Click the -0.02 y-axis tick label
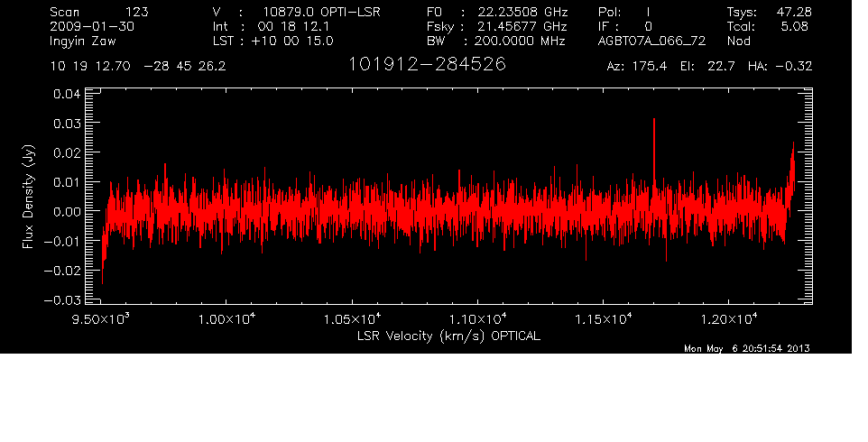Viewport: 868px width, 442px height. pos(61,271)
